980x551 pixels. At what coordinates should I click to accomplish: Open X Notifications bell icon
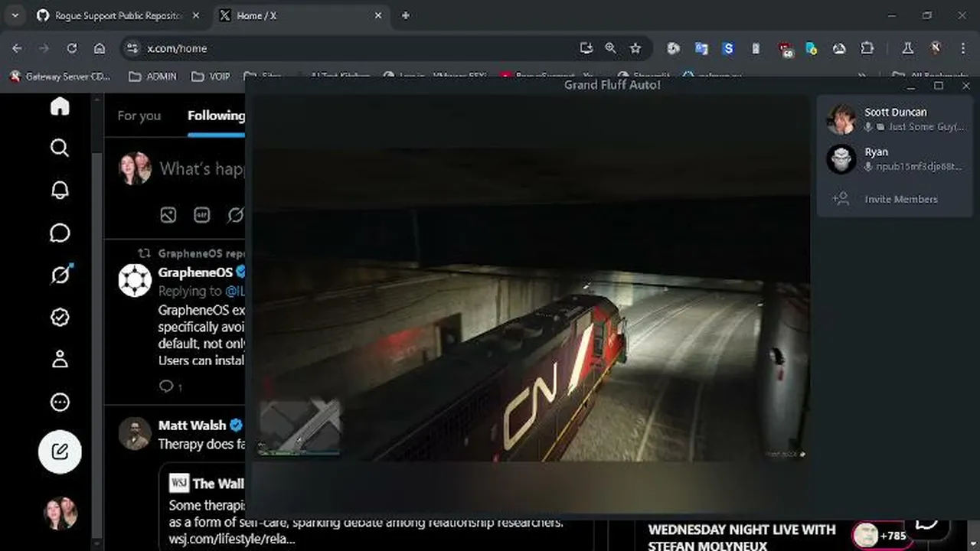click(x=60, y=191)
